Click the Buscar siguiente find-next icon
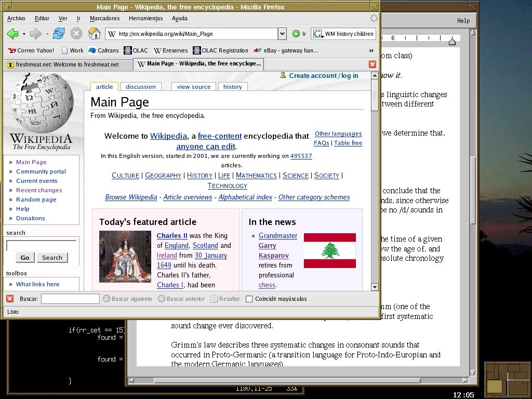Screen dimensions: 532x399 pyautogui.click(x=107, y=299)
